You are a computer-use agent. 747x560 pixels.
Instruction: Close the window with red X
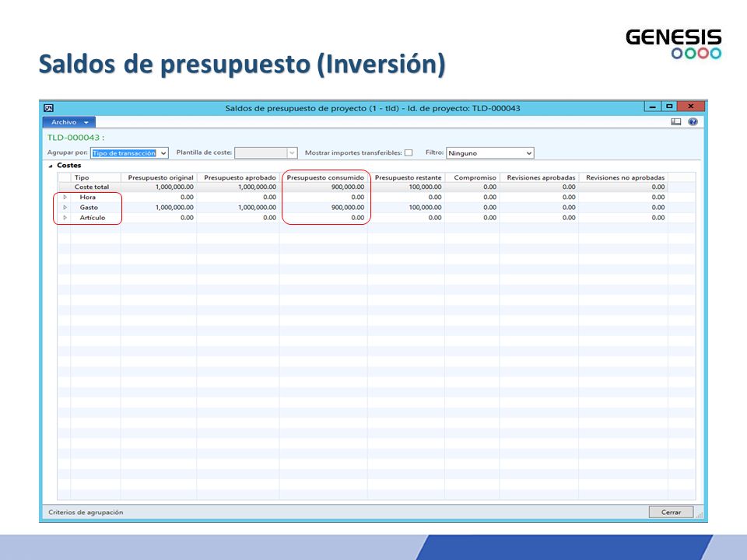(x=690, y=107)
